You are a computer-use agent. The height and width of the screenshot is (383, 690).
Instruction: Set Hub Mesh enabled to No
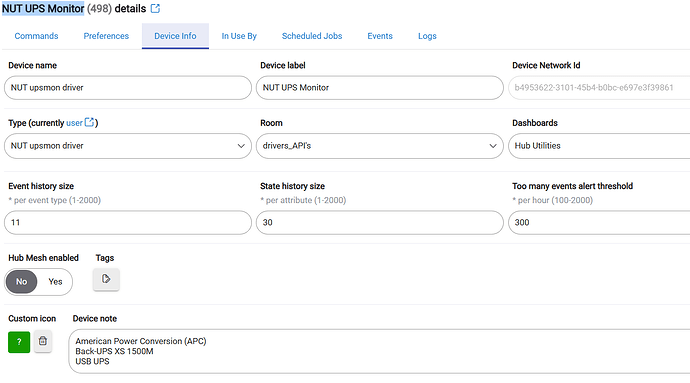(22, 282)
